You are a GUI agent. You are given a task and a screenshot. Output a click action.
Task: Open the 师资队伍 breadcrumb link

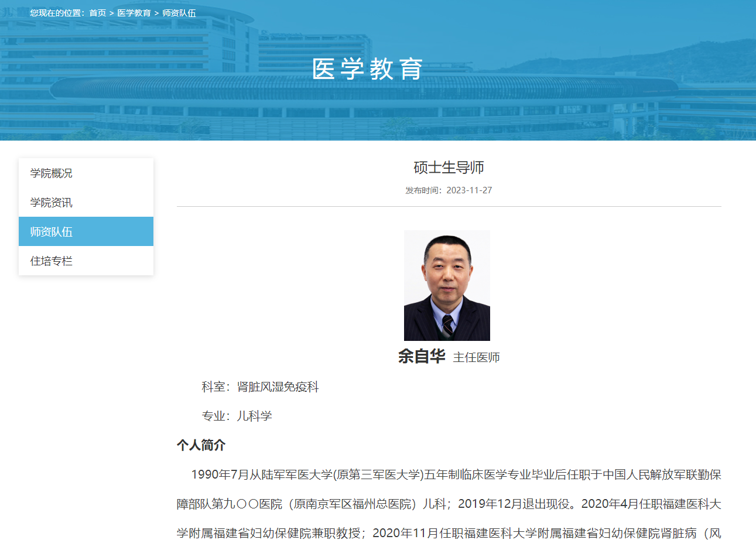click(179, 13)
